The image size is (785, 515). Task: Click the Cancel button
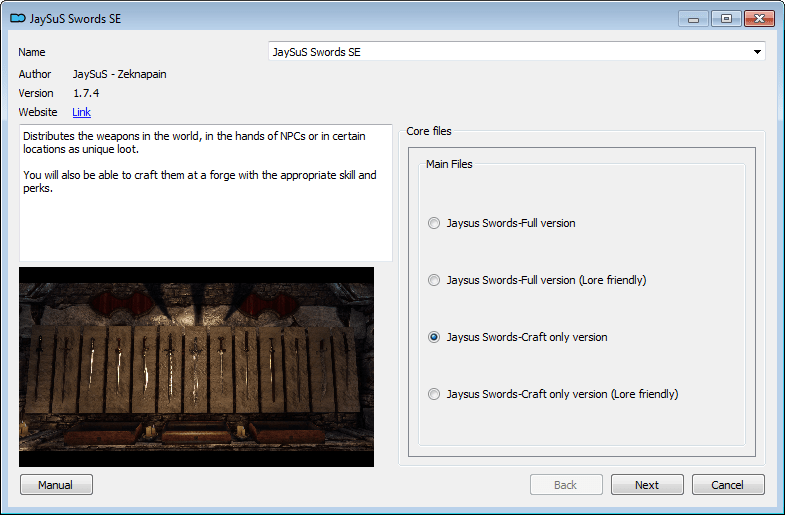tap(728, 484)
